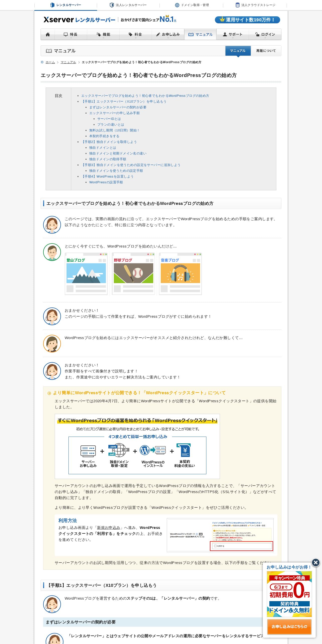The height and width of the screenshot is (644, 322).
Task: Click the 野球ブログ thumbnail image
Action: [x=133, y=274]
